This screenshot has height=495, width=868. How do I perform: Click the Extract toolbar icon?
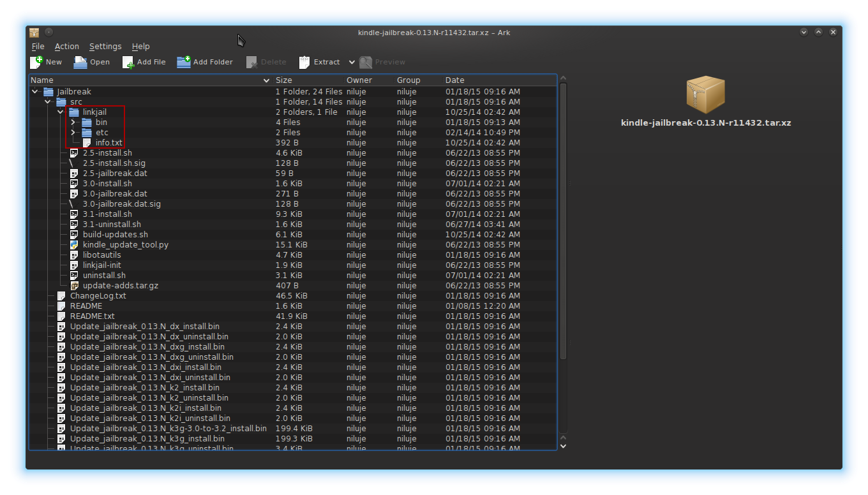pyautogui.click(x=304, y=62)
